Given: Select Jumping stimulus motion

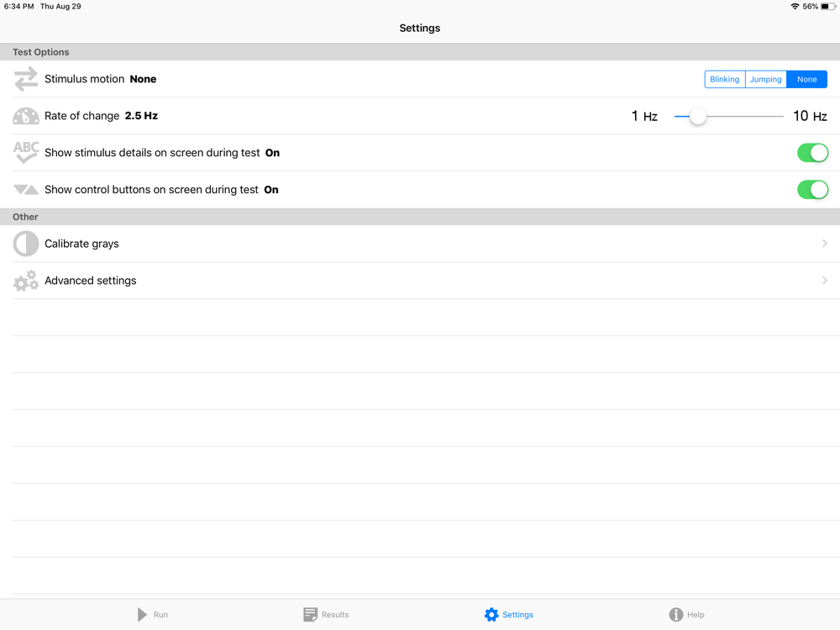Looking at the screenshot, I should coord(765,79).
